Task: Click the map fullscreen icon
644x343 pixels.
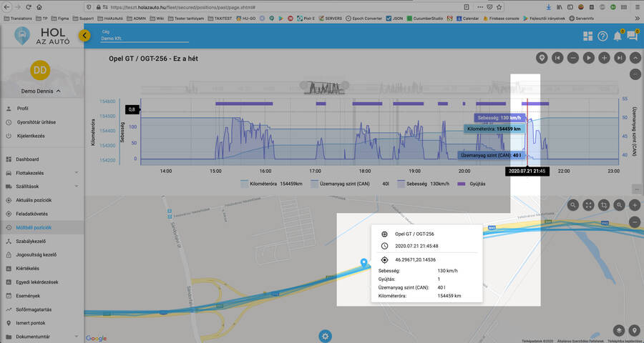Action: pos(589,205)
